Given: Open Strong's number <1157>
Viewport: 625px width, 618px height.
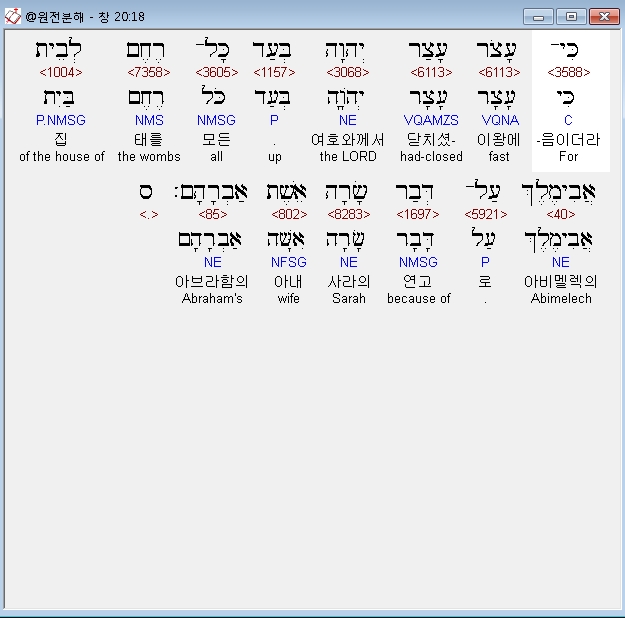Looking at the screenshot, I should coord(274,72).
